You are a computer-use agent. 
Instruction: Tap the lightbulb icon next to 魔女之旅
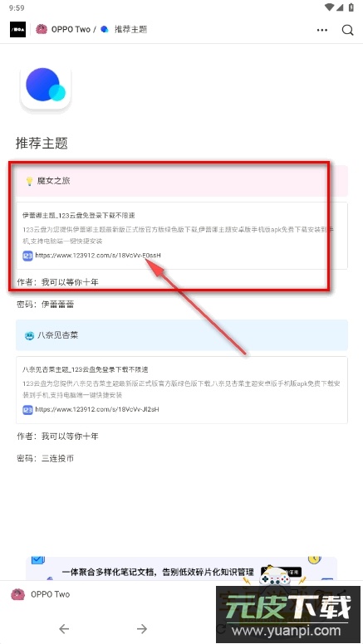29,181
